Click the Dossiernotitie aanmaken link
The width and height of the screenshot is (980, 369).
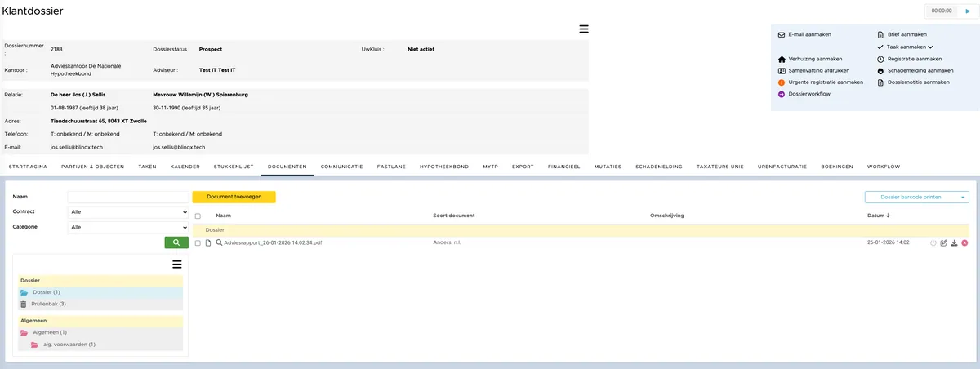(918, 82)
